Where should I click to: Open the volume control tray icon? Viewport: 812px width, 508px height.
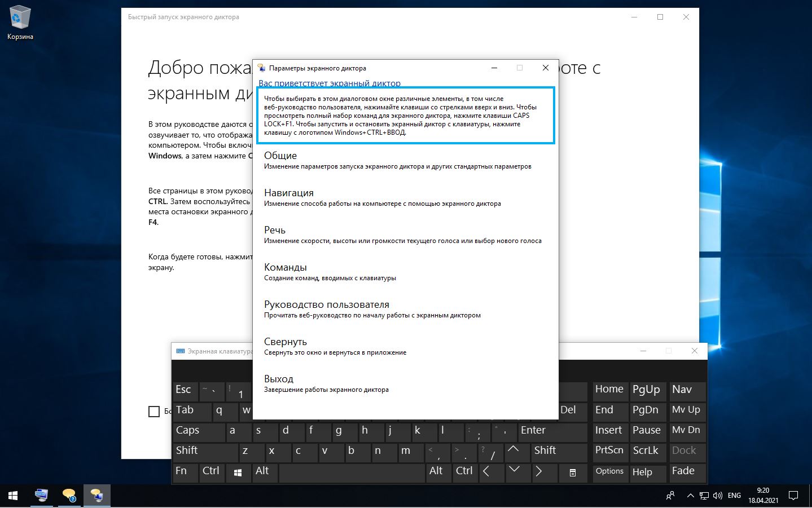point(718,496)
